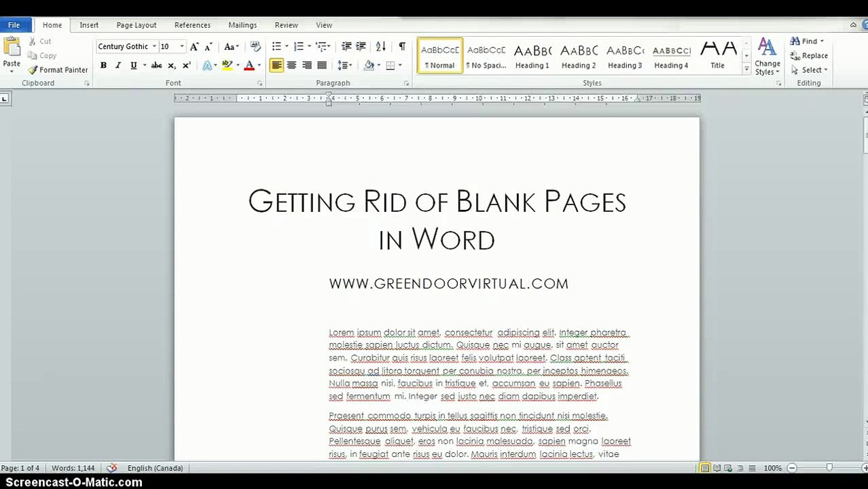
Task: Open the Paragraph dialog launcher
Action: [x=406, y=84]
